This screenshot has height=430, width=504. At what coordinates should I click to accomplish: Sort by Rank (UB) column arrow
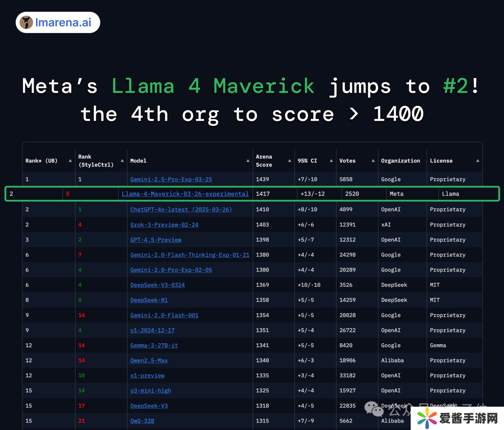coord(70,161)
